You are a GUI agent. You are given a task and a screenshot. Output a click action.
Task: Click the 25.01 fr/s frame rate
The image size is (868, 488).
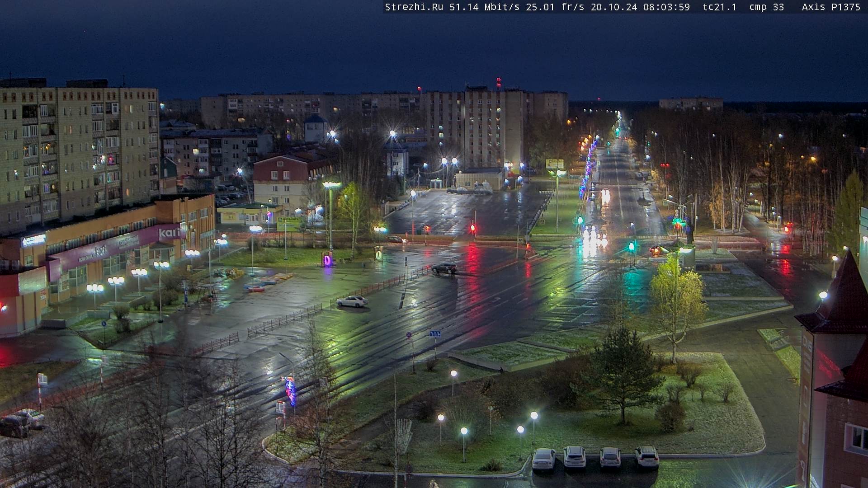(555, 7)
